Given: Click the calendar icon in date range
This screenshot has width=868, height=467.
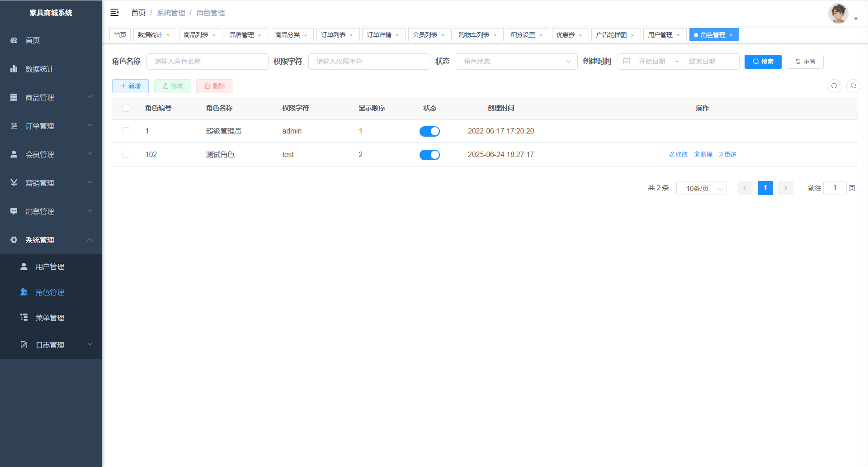Looking at the screenshot, I should pos(626,62).
